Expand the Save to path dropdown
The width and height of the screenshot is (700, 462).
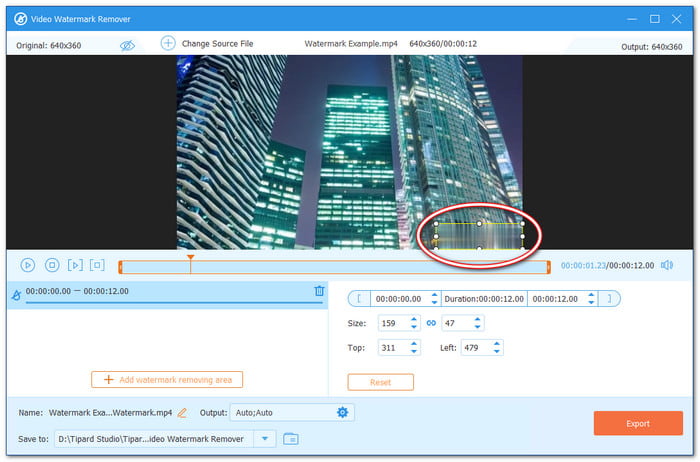(265, 439)
